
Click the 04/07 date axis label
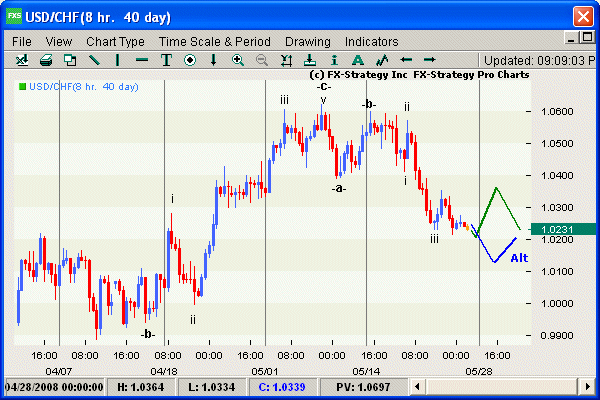coord(59,371)
